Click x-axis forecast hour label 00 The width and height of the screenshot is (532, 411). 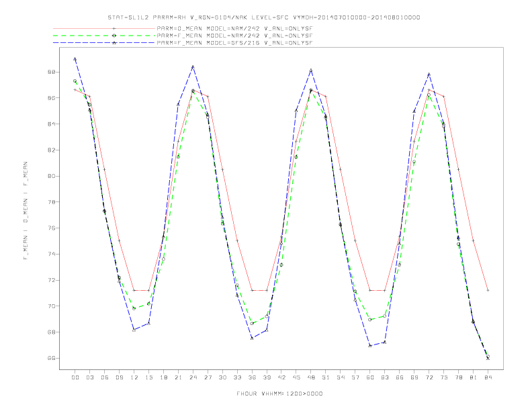tap(75, 377)
